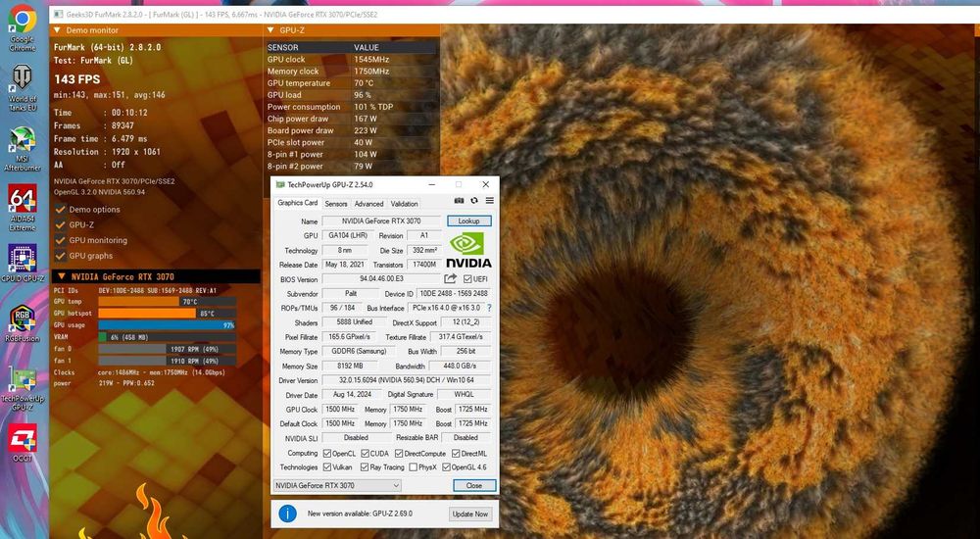The image size is (980, 539).
Task: Toggle Ray Tracing checkbox
Action: click(365, 467)
